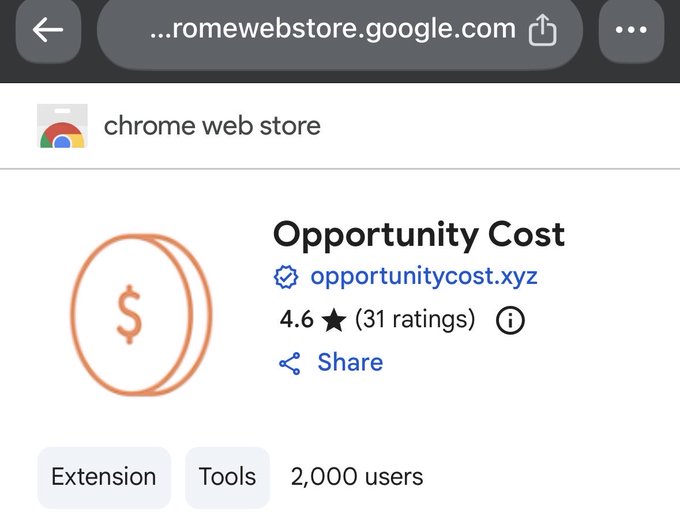Screen dimensions: 680x520
Task: Tap the '2,000 users' text
Action: tap(357, 477)
